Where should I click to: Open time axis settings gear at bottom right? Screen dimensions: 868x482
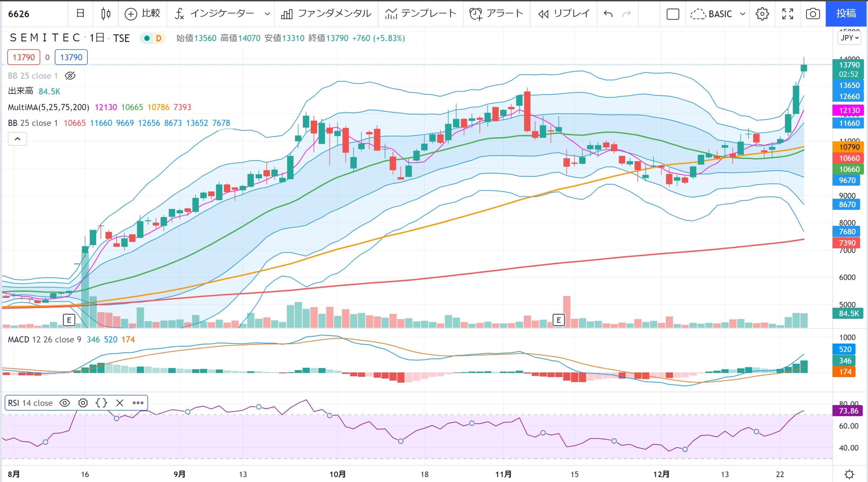tap(849, 474)
